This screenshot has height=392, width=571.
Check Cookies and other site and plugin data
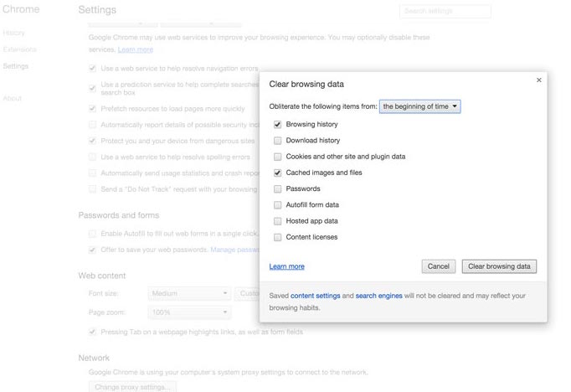(277, 157)
